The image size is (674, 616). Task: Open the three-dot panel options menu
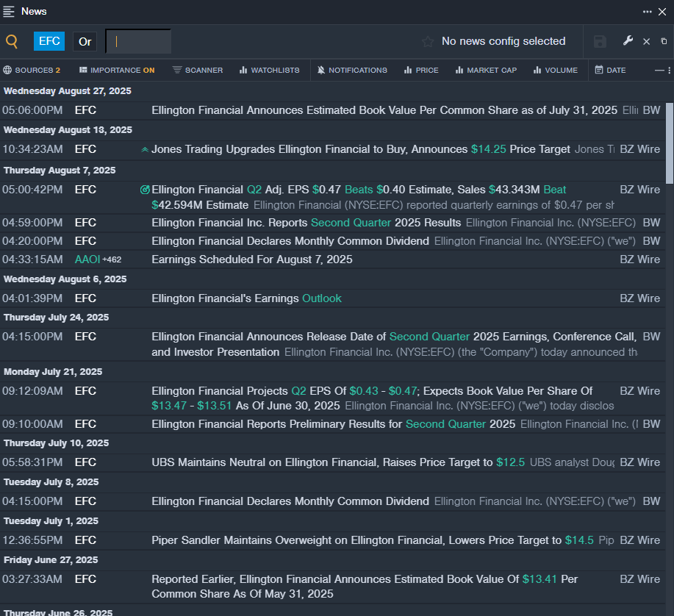pos(647,12)
